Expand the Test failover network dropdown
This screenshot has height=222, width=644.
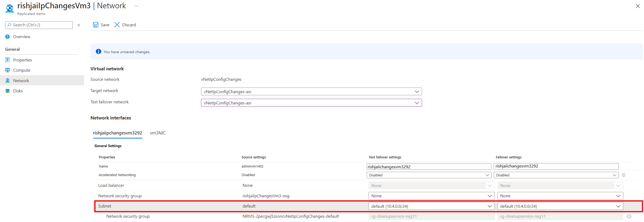click(x=311, y=103)
